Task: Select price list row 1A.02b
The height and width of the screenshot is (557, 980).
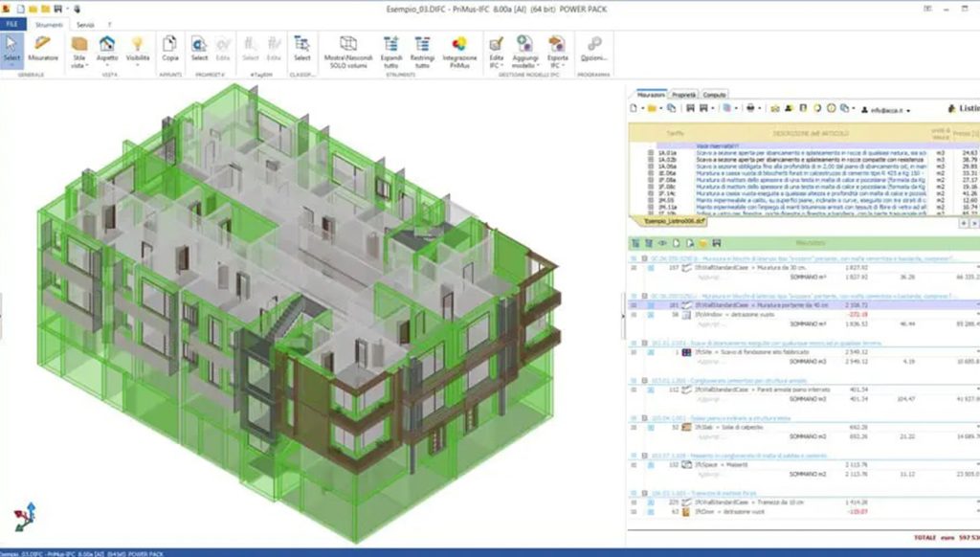Action: 803,160
